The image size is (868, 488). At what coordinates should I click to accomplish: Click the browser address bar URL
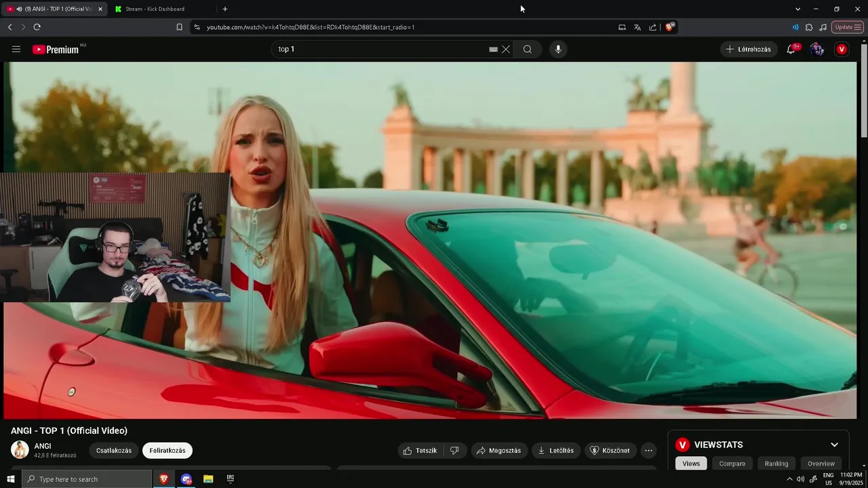click(x=311, y=27)
